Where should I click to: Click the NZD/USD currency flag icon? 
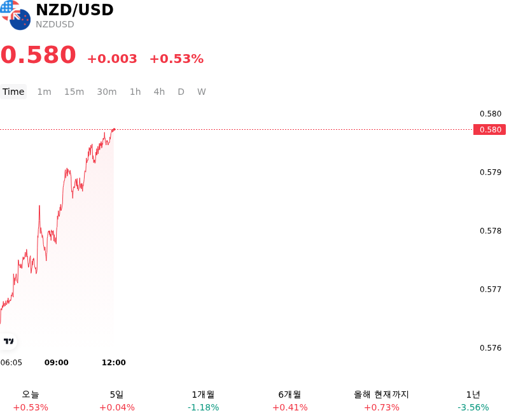pos(15,15)
